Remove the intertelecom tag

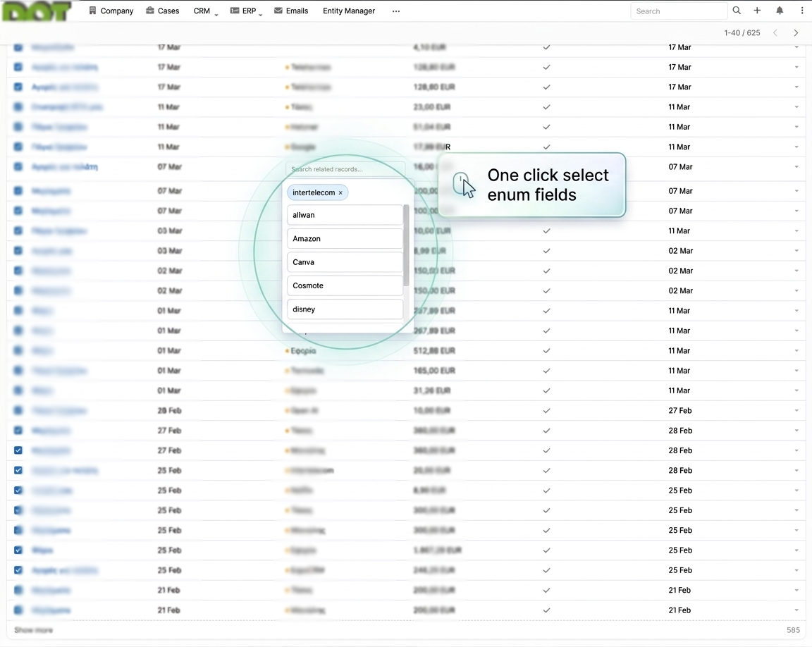point(340,192)
